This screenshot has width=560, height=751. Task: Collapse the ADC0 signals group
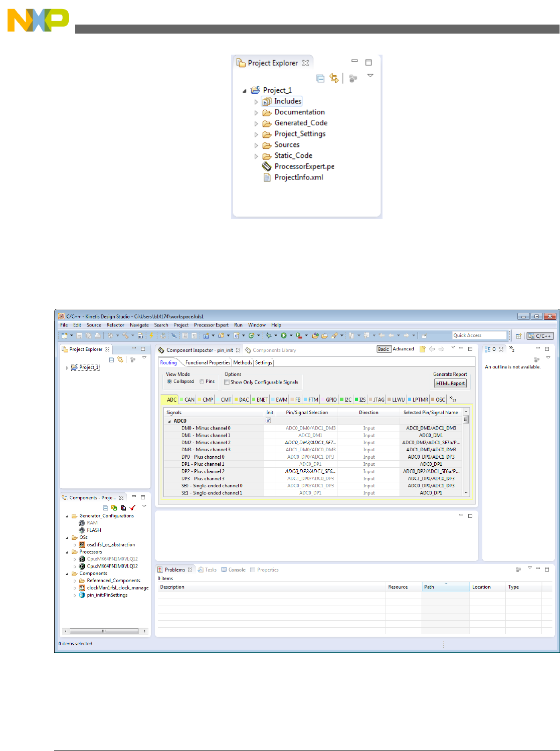pos(169,421)
